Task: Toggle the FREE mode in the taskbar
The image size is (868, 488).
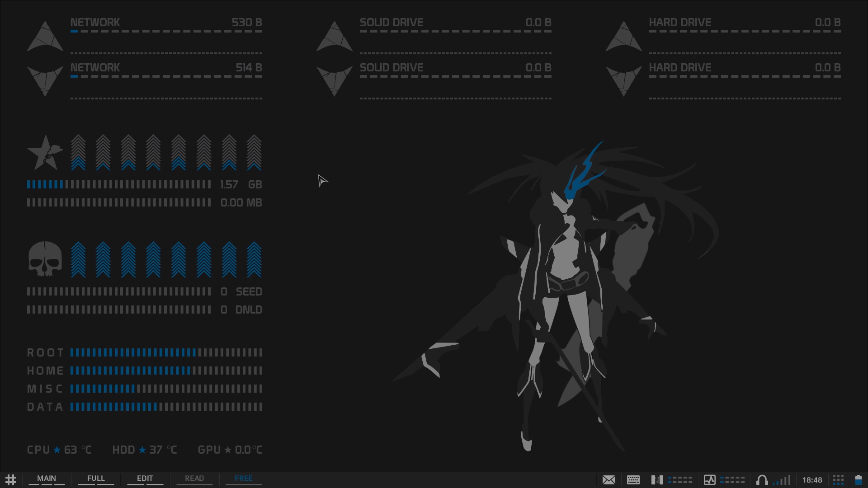Action: [x=244, y=478]
